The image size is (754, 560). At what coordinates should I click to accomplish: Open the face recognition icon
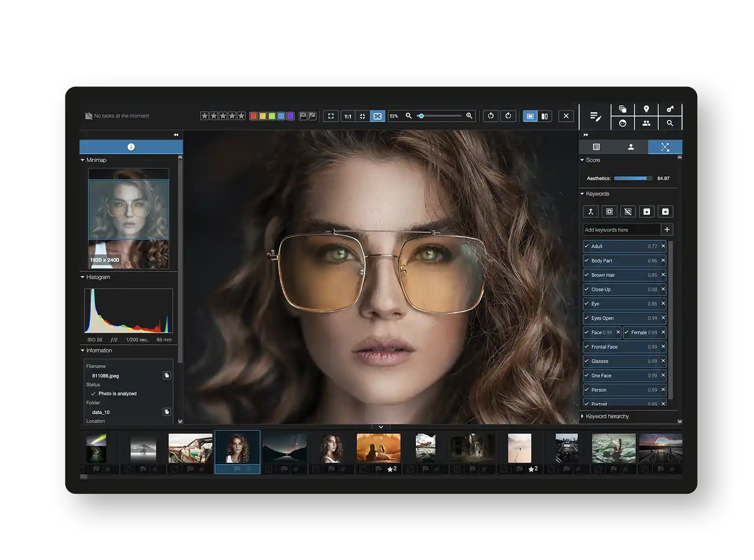click(x=623, y=123)
